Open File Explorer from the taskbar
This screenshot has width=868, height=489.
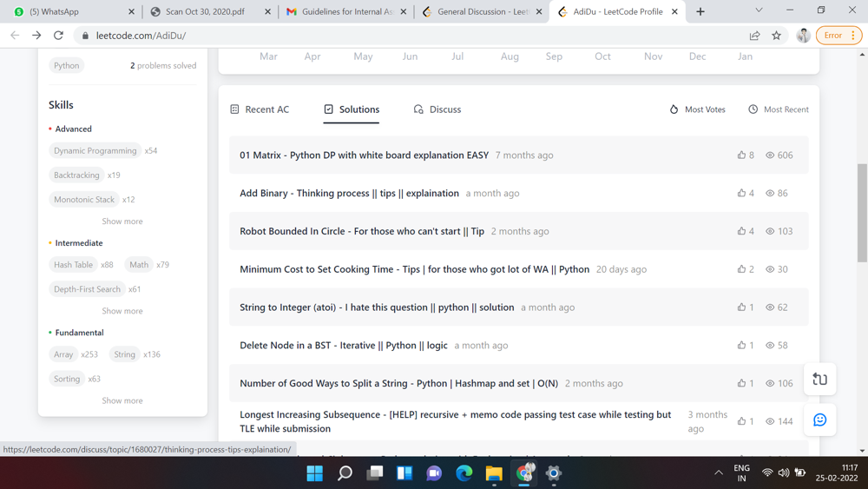pyautogui.click(x=494, y=473)
